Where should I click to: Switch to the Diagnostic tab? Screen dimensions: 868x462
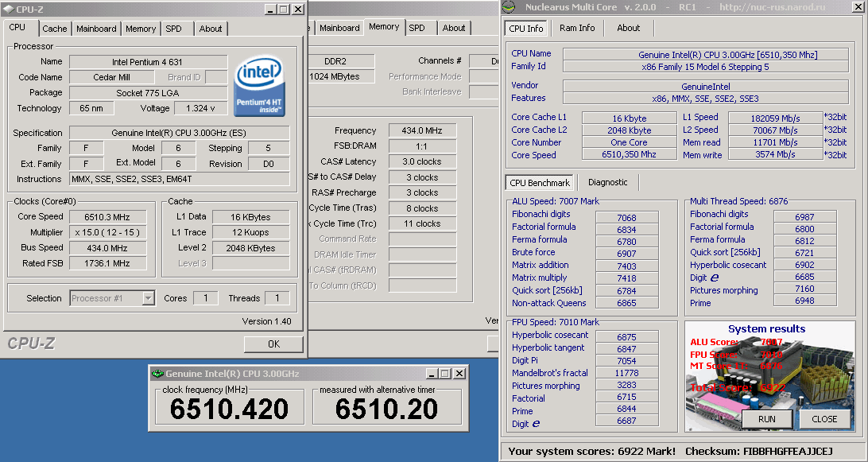[608, 182]
